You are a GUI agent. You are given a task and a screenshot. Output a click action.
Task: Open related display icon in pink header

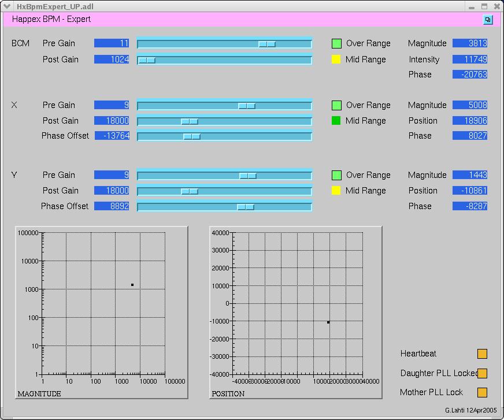(x=488, y=20)
